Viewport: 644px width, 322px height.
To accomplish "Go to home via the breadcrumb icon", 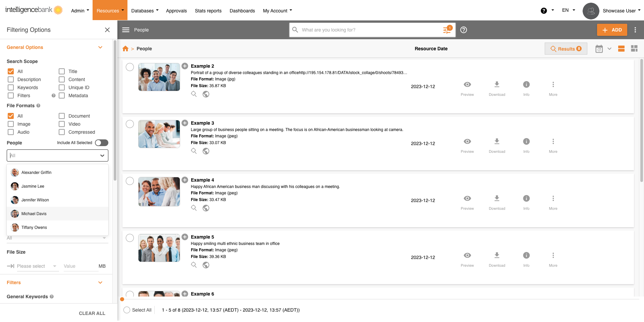I will click(x=125, y=49).
